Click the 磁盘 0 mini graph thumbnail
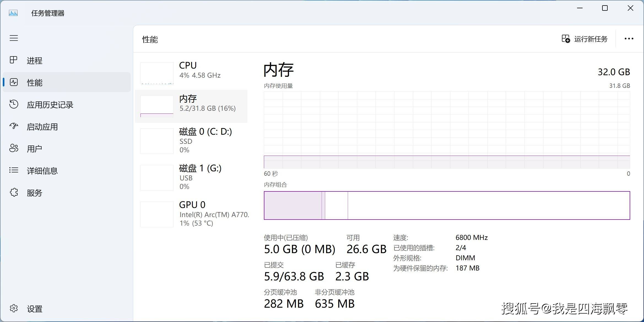644x322 pixels. [157, 141]
